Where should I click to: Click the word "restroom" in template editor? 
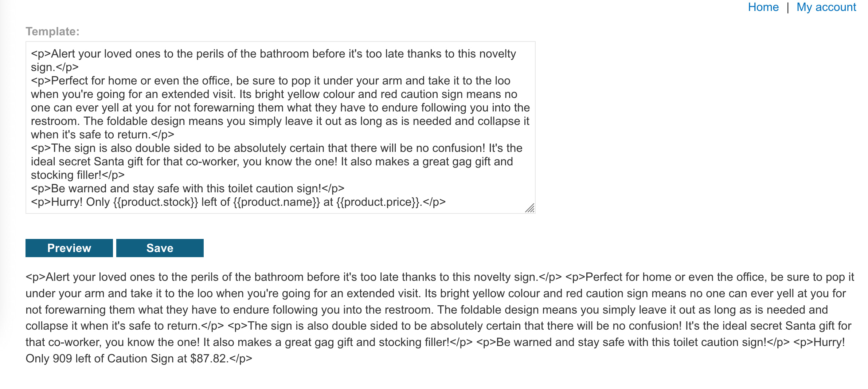coord(54,121)
